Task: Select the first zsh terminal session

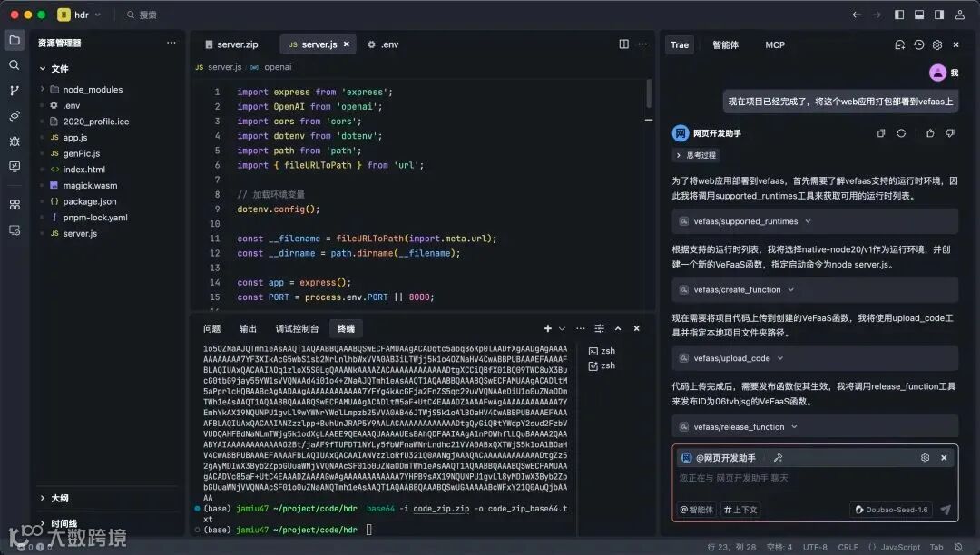Action: coord(602,351)
